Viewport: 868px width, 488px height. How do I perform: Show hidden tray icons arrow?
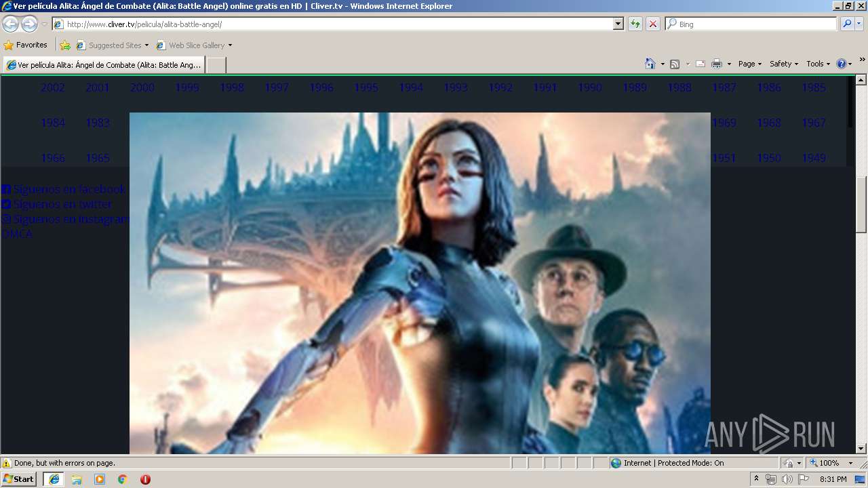(x=756, y=479)
